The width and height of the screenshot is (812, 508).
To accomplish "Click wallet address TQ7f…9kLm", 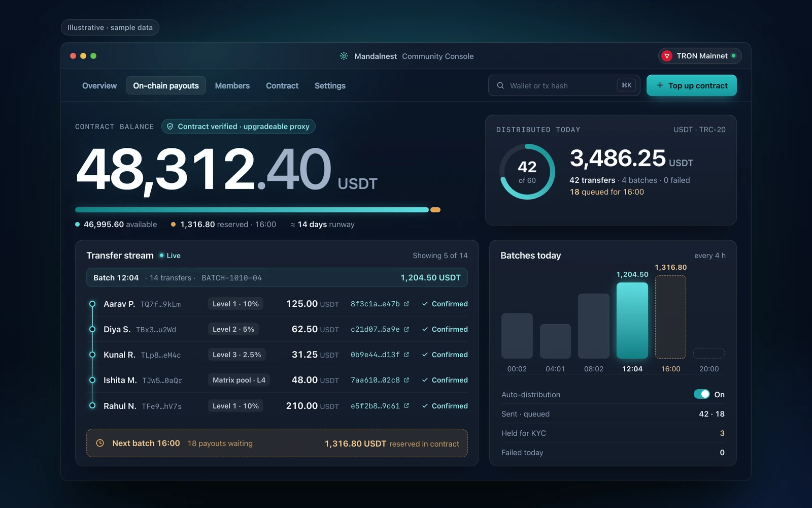I will tap(160, 304).
